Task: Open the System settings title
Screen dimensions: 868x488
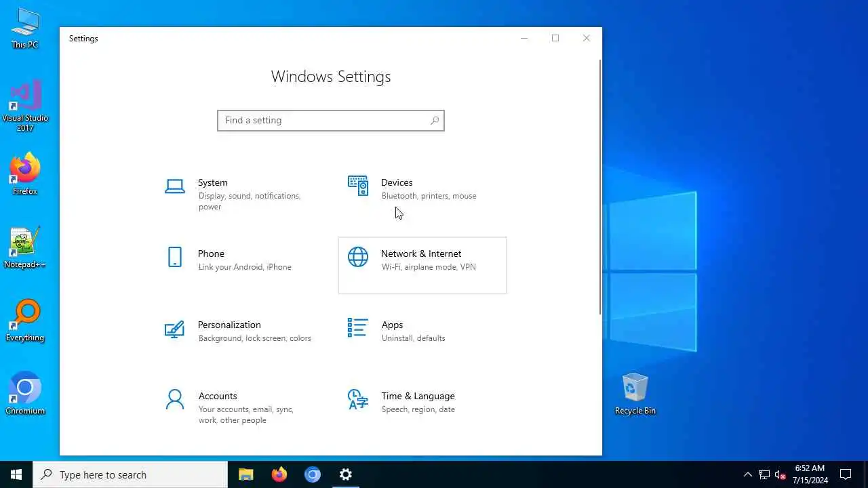Action: click(212, 182)
